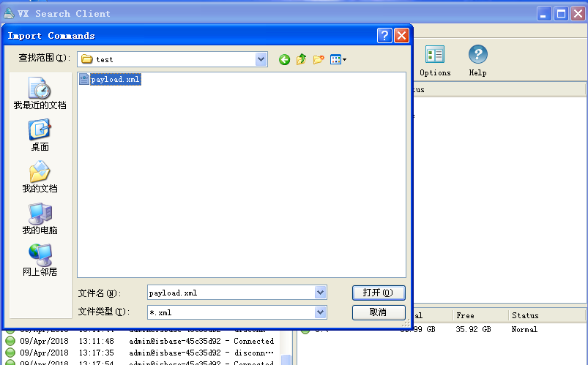Viewport: 588px width, 365px height.
Task: Expand the file type dropdown
Action: [320, 312]
